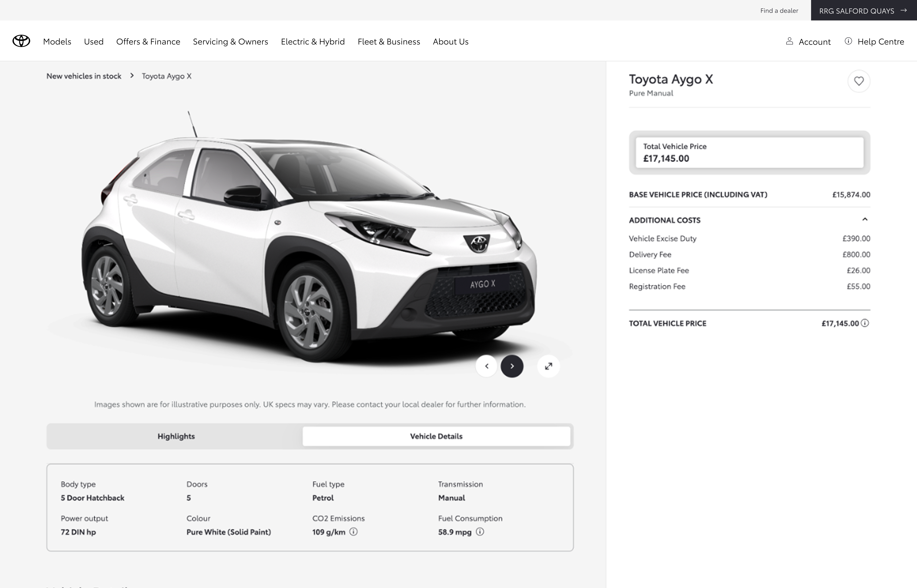This screenshot has height=588, width=917.
Task: Open the Used menu
Action: point(94,41)
